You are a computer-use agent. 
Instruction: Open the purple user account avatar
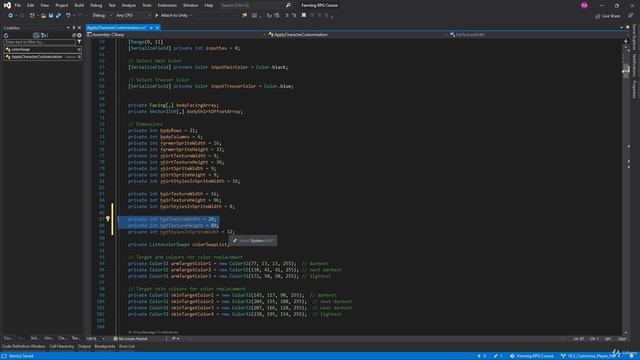[584, 5]
